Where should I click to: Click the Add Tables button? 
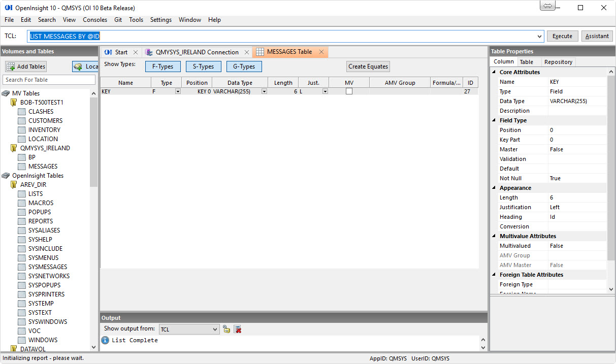pos(26,67)
